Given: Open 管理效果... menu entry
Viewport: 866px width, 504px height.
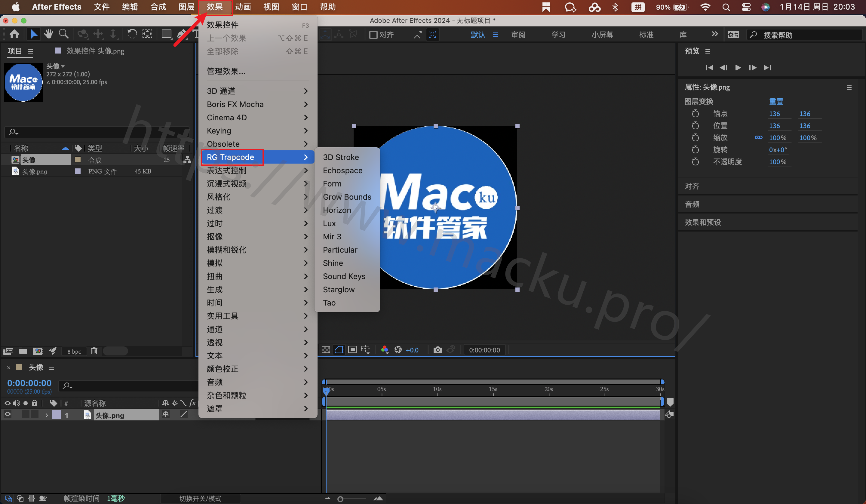Looking at the screenshot, I should 258,71.
